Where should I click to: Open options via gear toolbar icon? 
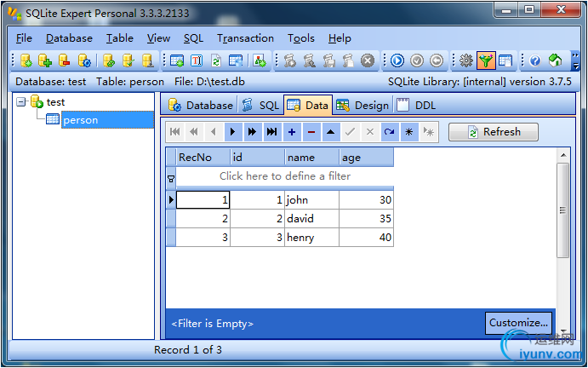pos(466,60)
